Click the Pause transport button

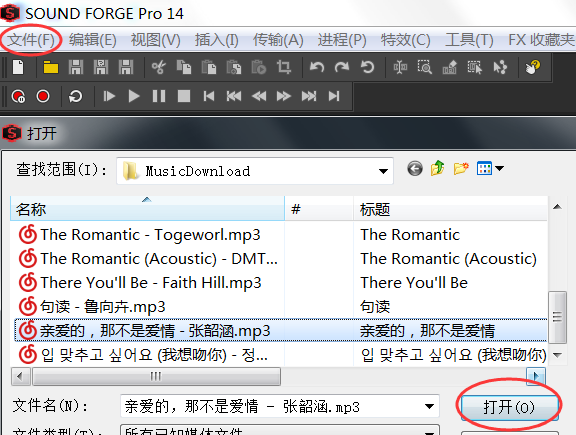click(159, 96)
